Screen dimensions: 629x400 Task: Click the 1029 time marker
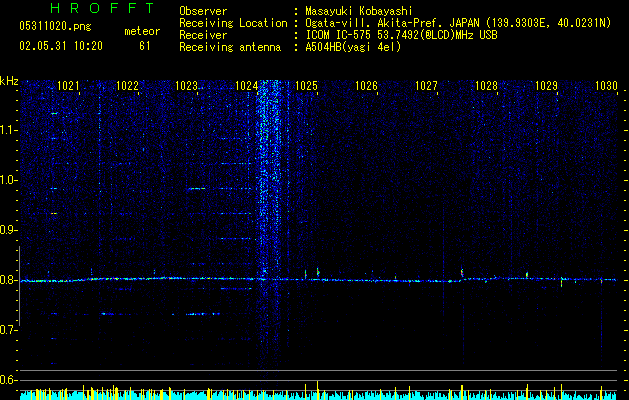coord(546,86)
